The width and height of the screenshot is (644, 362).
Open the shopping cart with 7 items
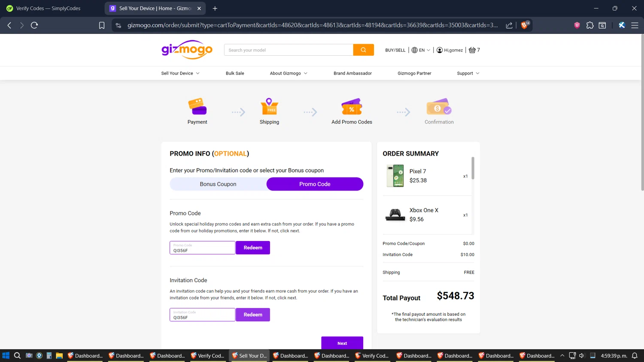[474, 50]
